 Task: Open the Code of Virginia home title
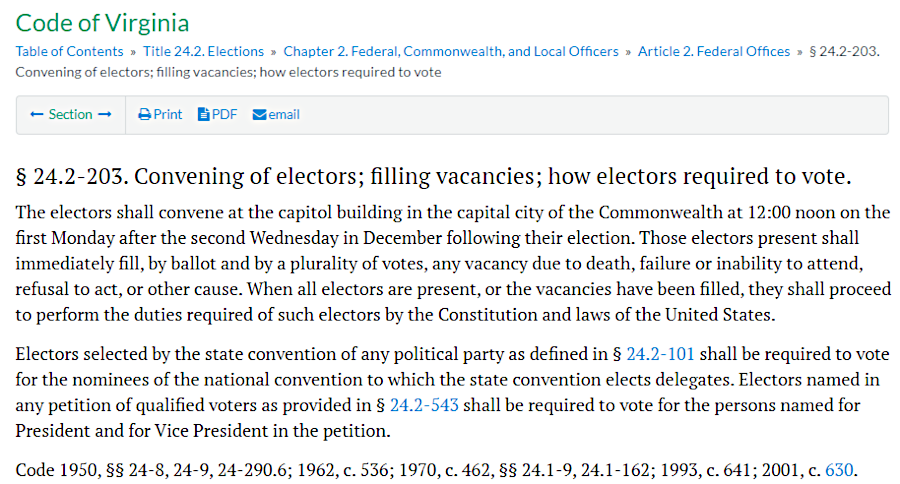coord(102,22)
